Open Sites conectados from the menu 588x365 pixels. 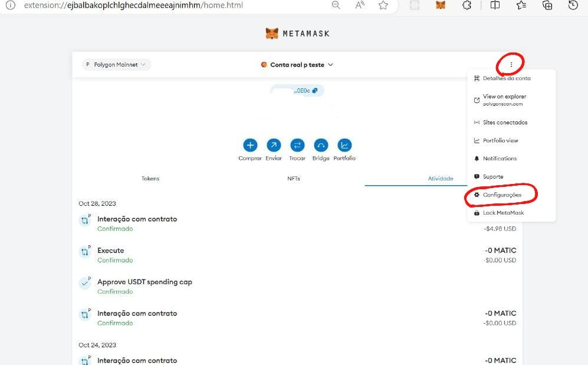pos(511,123)
